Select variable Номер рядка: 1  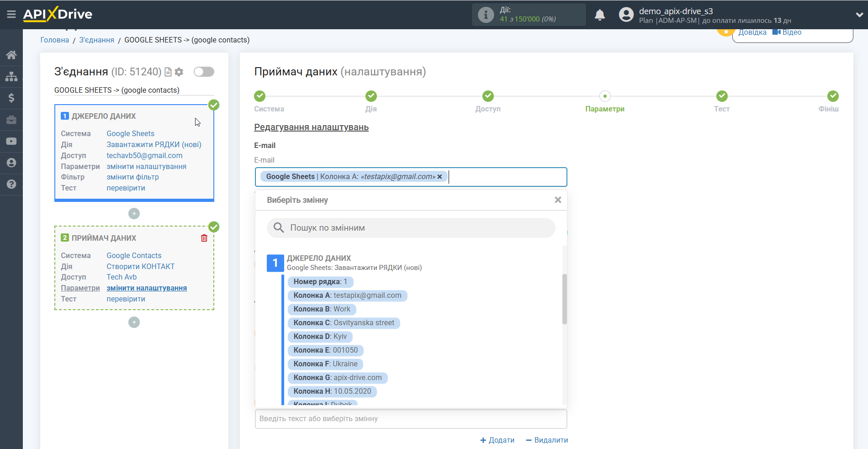[320, 282]
